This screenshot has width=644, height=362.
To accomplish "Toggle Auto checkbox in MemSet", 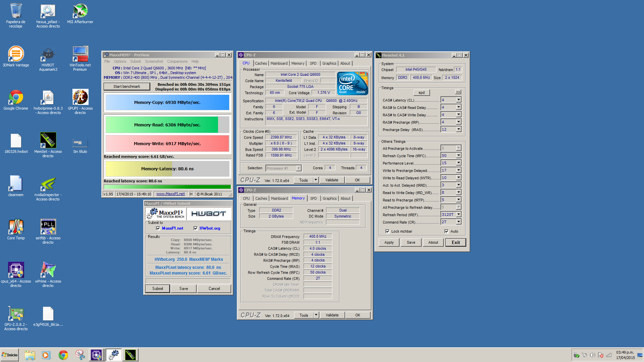I will (446, 231).
